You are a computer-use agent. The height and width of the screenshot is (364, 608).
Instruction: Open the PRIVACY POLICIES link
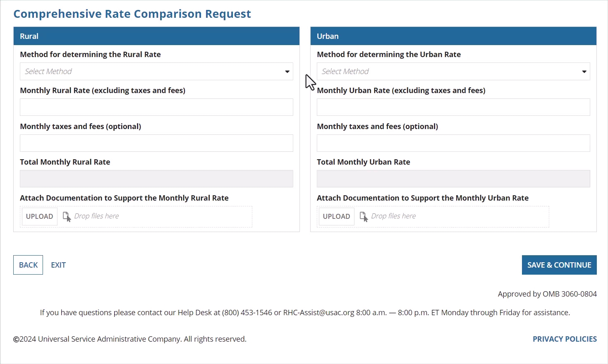(x=565, y=339)
